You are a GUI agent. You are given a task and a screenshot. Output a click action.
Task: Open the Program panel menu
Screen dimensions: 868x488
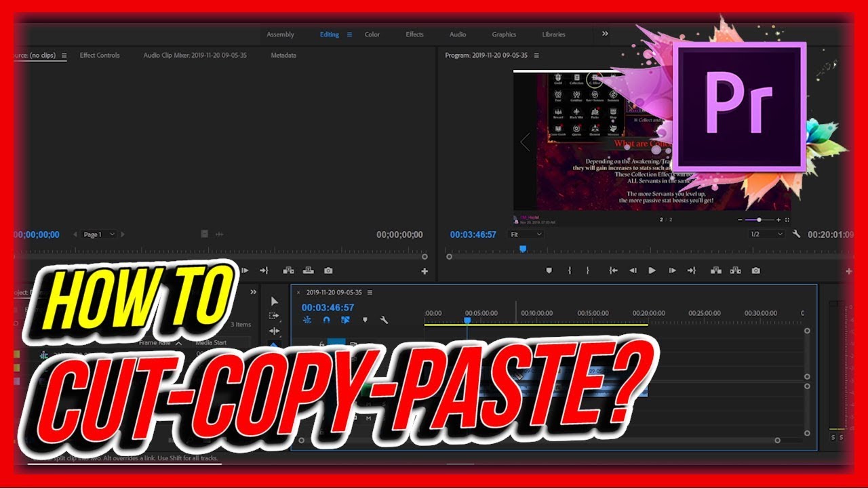coord(536,55)
